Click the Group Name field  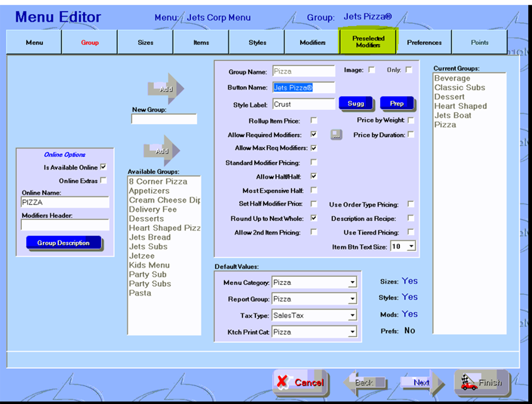pos(304,72)
